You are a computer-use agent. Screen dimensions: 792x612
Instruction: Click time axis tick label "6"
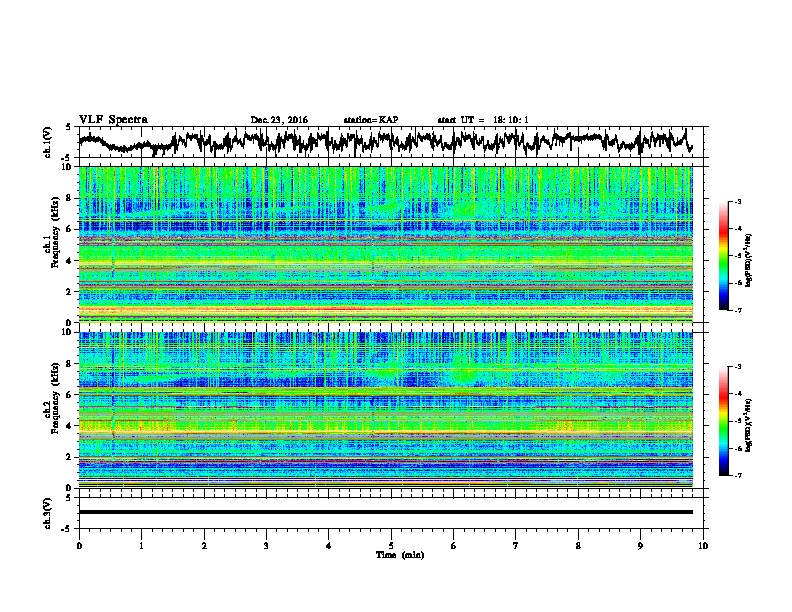(x=454, y=546)
